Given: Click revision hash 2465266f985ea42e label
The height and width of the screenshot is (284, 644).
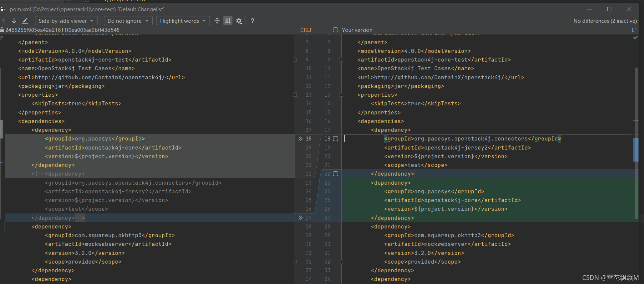Looking at the screenshot, I should 62,30.
